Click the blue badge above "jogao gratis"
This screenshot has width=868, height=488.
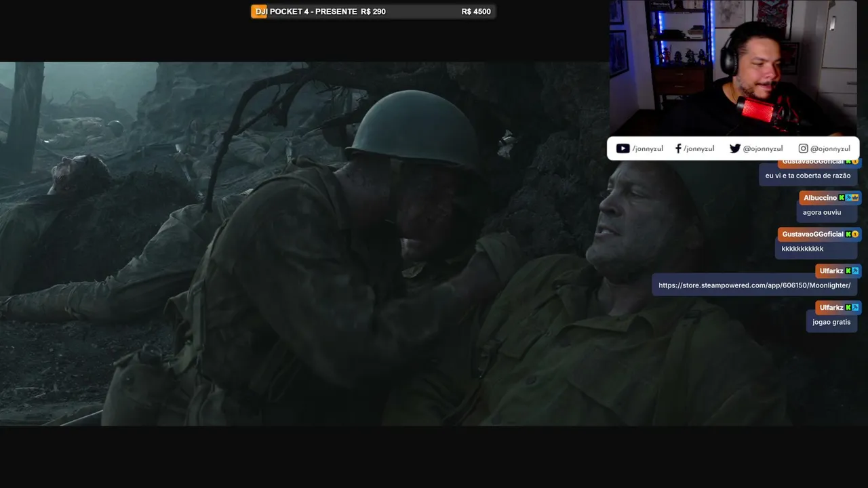855,308
